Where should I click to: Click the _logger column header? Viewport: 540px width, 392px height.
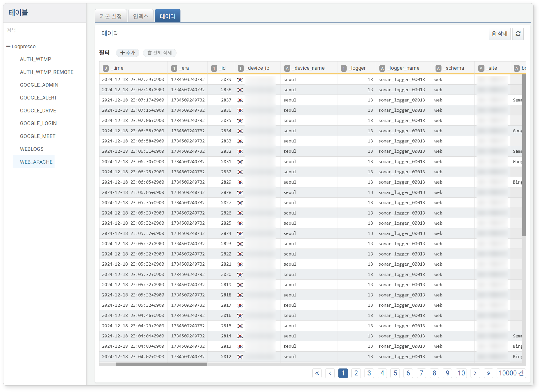(356, 68)
